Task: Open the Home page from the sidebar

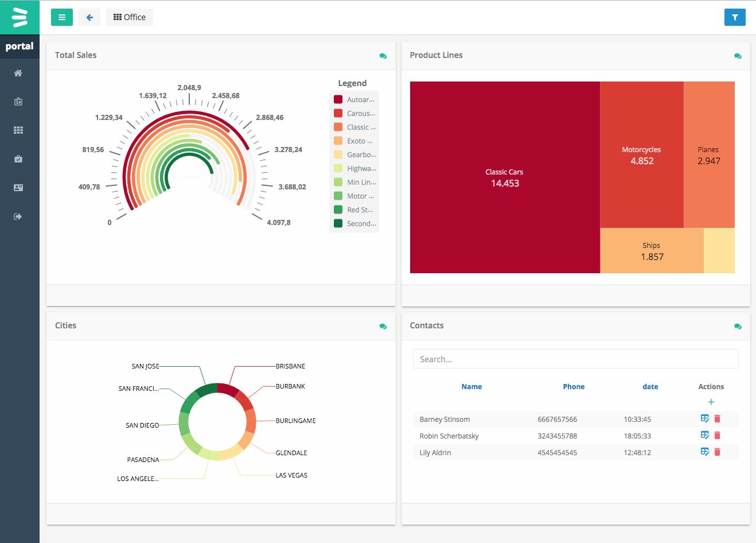Action: (x=19, y=73)
